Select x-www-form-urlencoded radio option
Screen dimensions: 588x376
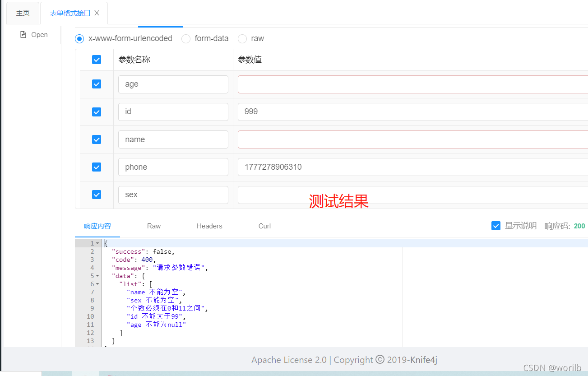coord(79,39)
